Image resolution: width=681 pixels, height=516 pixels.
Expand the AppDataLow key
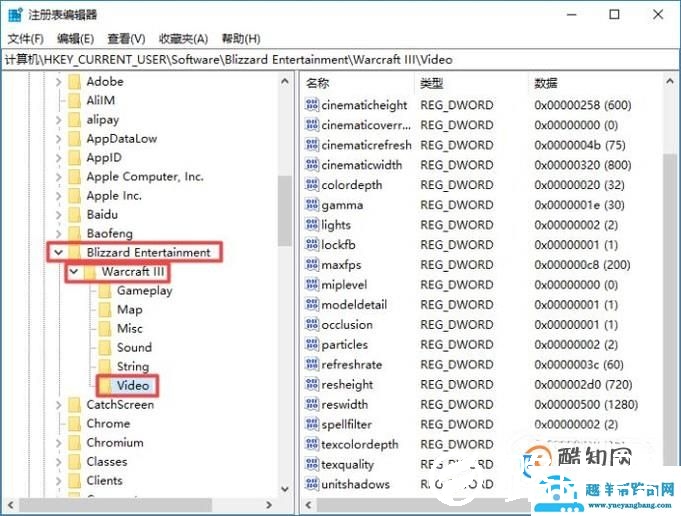coord(59,139)
